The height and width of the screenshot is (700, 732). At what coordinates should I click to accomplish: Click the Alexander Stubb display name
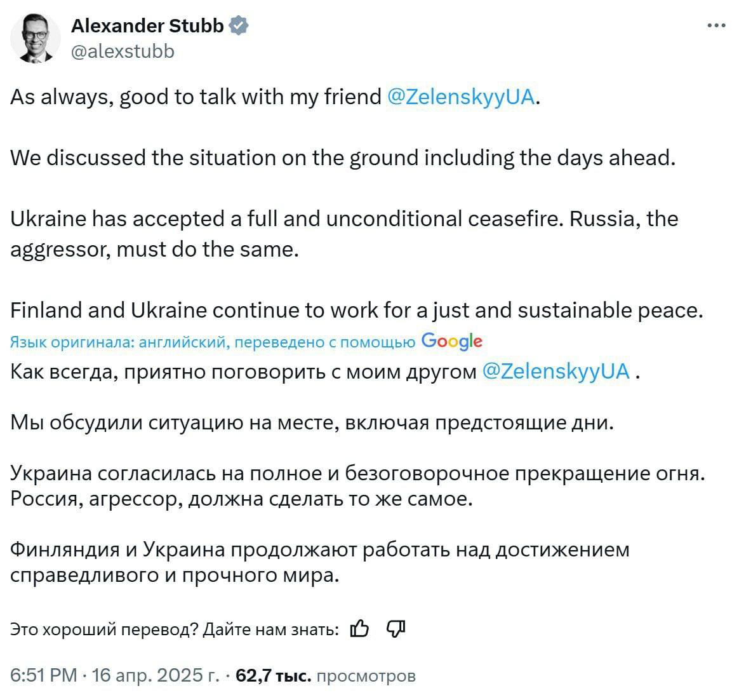coord(147,25)
